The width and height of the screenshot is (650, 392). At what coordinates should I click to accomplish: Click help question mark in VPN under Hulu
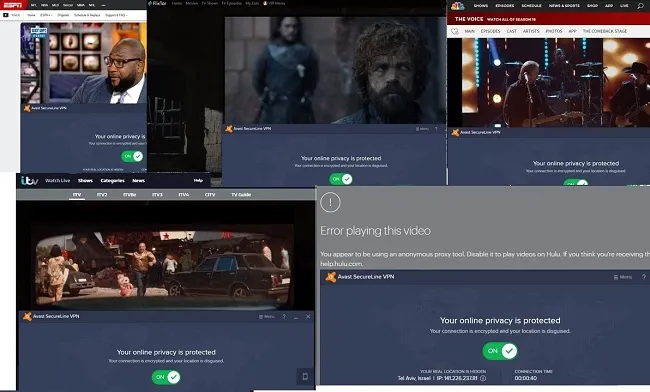click(x=644, y=277)
